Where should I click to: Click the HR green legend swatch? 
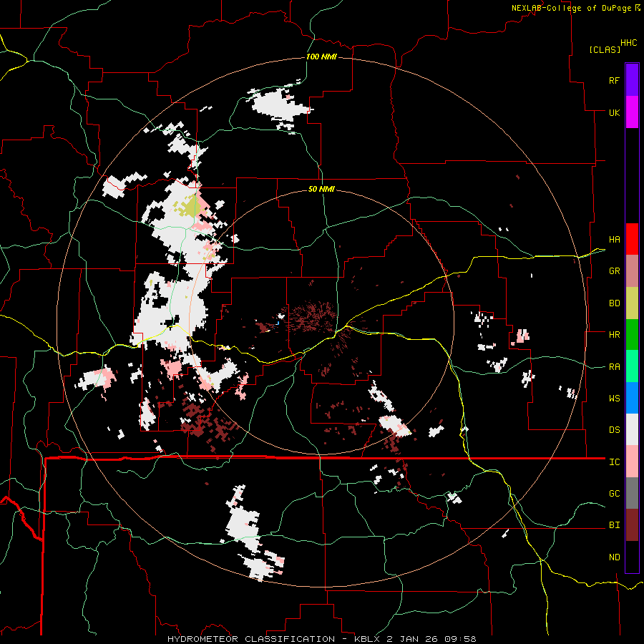coord(632,335)
